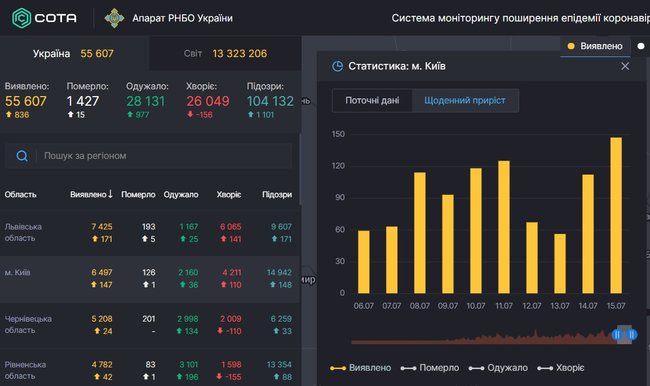This screenshot has height=386, width=650.
Task: Toggle the Виявлено series in the chart legend
Action: coord(360,368)
